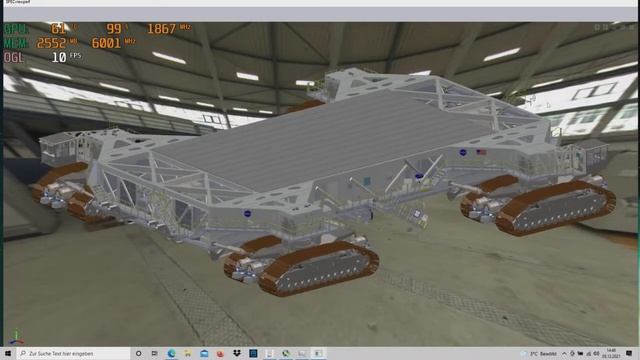The image size is (640, 360).
Task: Click the taskbar search box 'Zur Suche Text hier eingeben'
Action: 73,353
